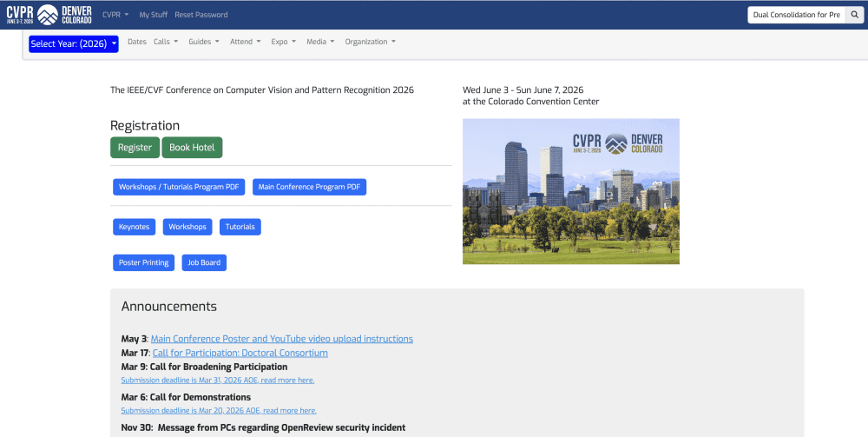Click the Keynotes button
The width and height of the screenshot is (868, 437).
[135, 227]
